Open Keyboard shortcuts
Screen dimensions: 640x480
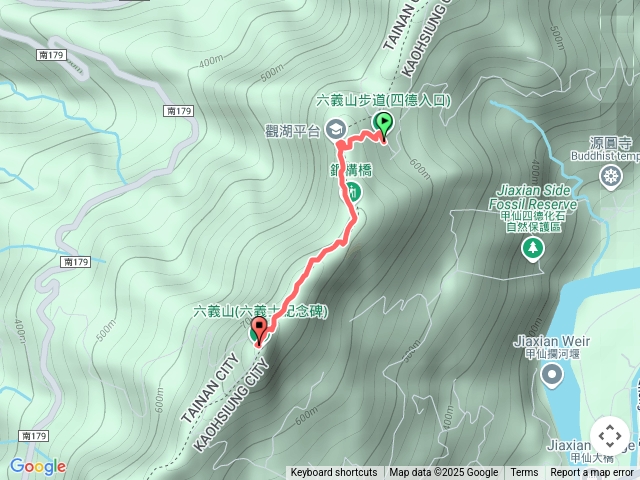[x=333, y=473]
